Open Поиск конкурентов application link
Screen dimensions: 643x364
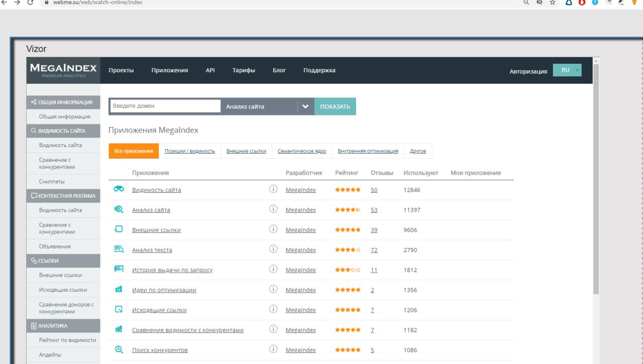pos(160,350)
